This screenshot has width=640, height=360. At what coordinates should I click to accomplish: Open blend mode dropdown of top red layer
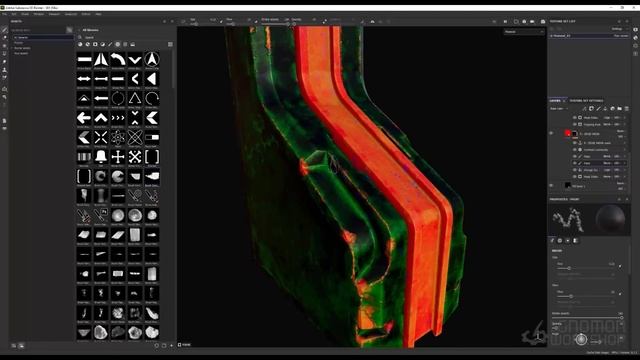[621, 131]
